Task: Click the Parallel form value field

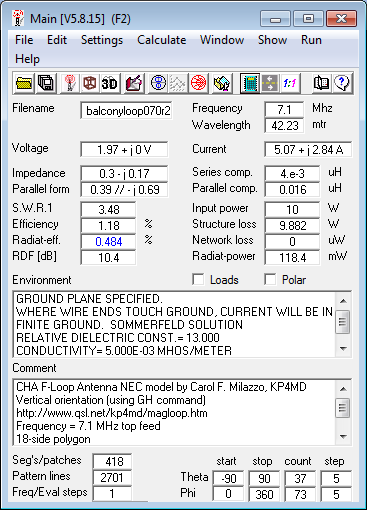Action: pyautogui.click(x=124, y=189)
